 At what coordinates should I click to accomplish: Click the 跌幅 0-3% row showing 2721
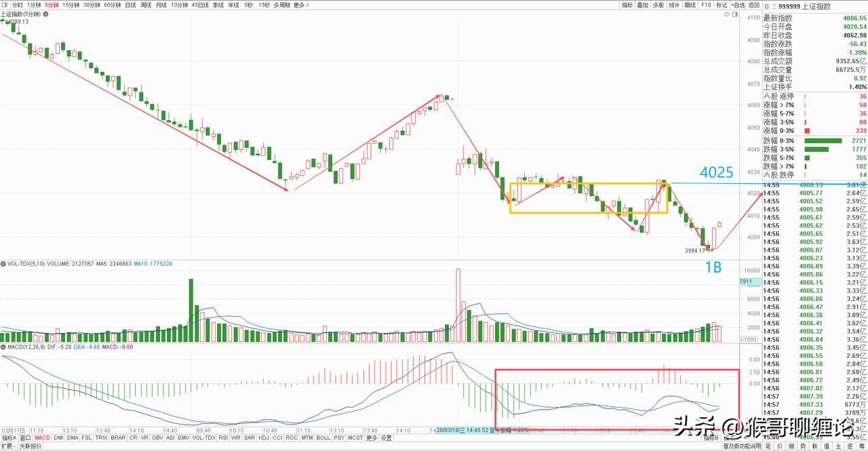[x=815, y=140]
